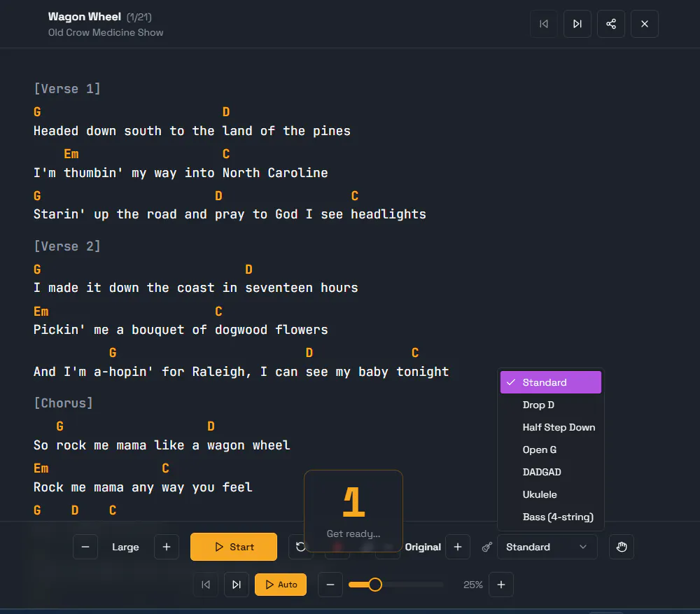The width and height of the screenshot is (700, 614).
Task: Toggle the hand icon button
Action: (622, 547)
